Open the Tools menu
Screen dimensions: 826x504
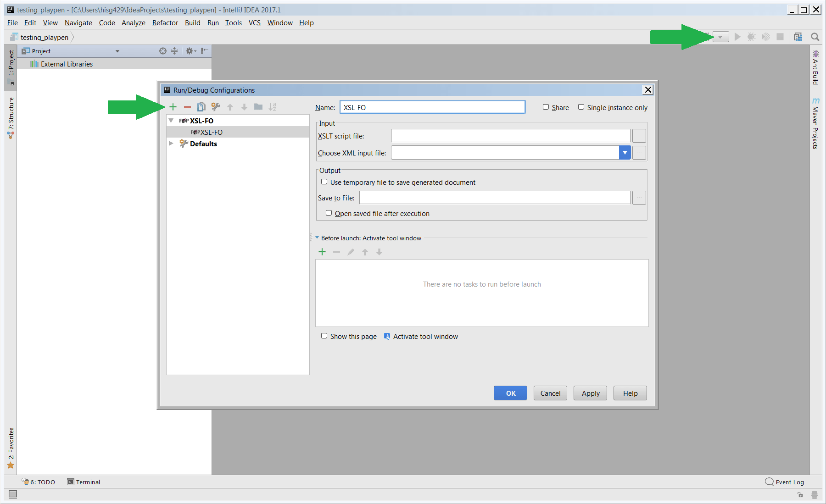[x=234, y=23]
